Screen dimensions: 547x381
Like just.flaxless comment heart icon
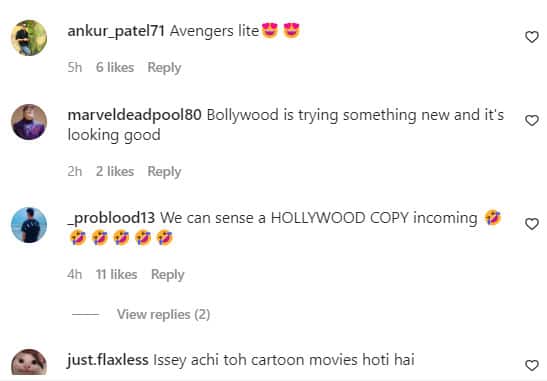tap(532, 365)
